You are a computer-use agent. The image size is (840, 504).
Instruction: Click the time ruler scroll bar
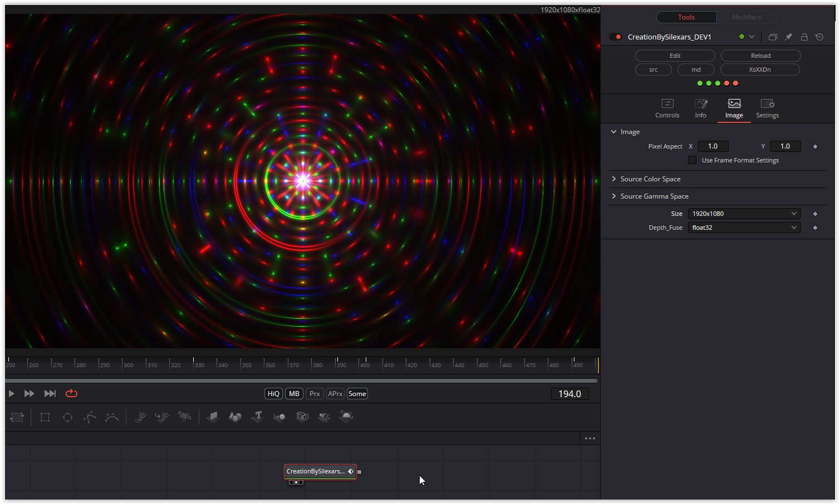[x=302, y=381]
